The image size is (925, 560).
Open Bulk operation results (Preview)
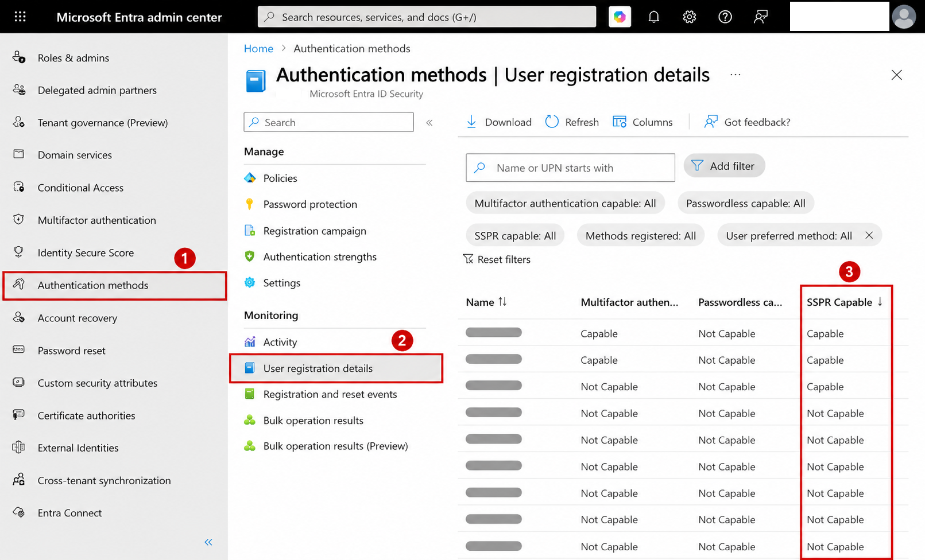coord(335,446)
